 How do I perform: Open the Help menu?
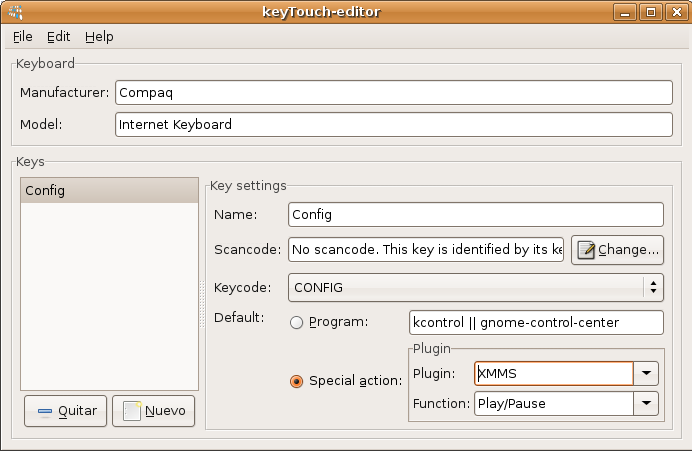[99, 37]
